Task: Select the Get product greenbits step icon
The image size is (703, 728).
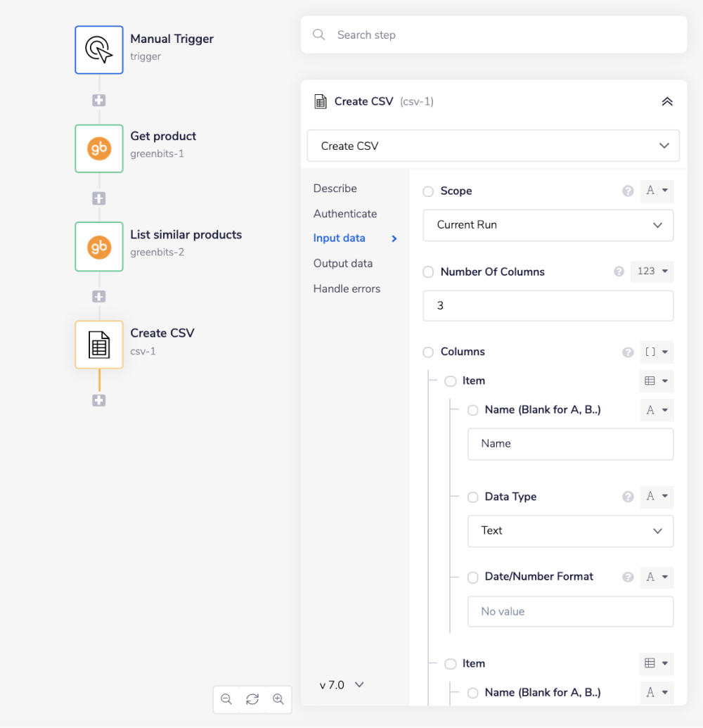Action: tap(99, 148)
